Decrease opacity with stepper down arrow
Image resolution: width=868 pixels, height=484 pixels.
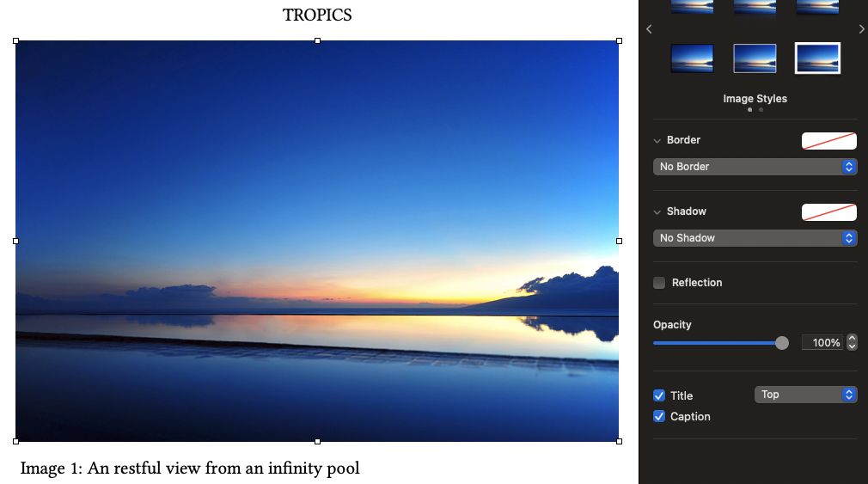pyautogui.click(x=852, y=346)
